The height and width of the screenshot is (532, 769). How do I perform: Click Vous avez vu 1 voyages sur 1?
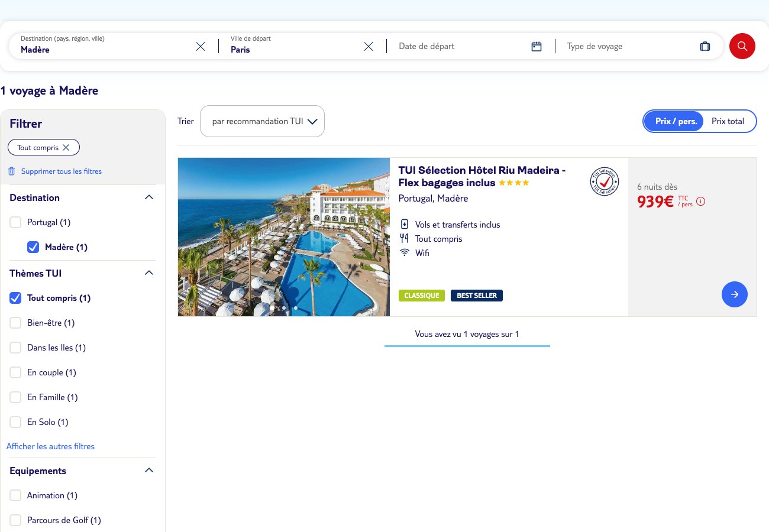click(467, 334)
